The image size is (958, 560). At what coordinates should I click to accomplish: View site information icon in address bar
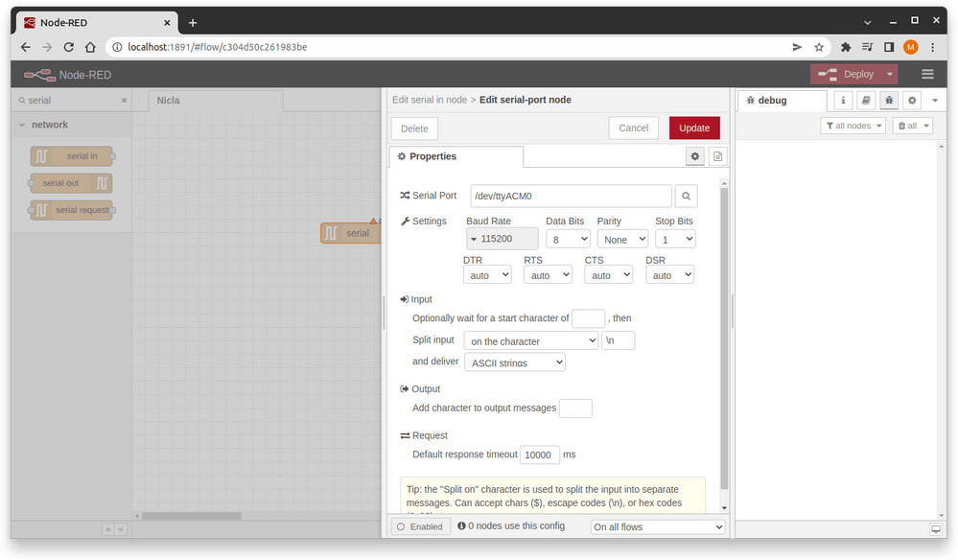pos(117,47)
